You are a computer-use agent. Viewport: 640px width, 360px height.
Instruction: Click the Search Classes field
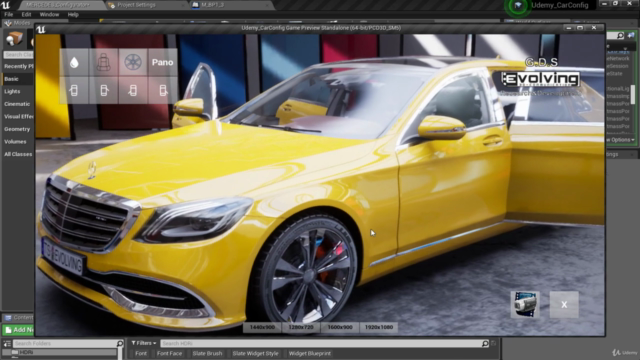pos(18,54)
